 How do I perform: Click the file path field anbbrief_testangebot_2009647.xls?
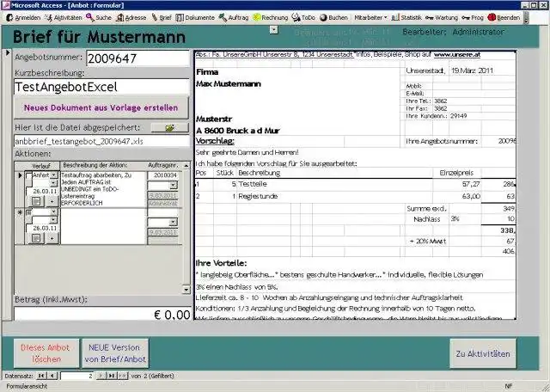[101, 141]
